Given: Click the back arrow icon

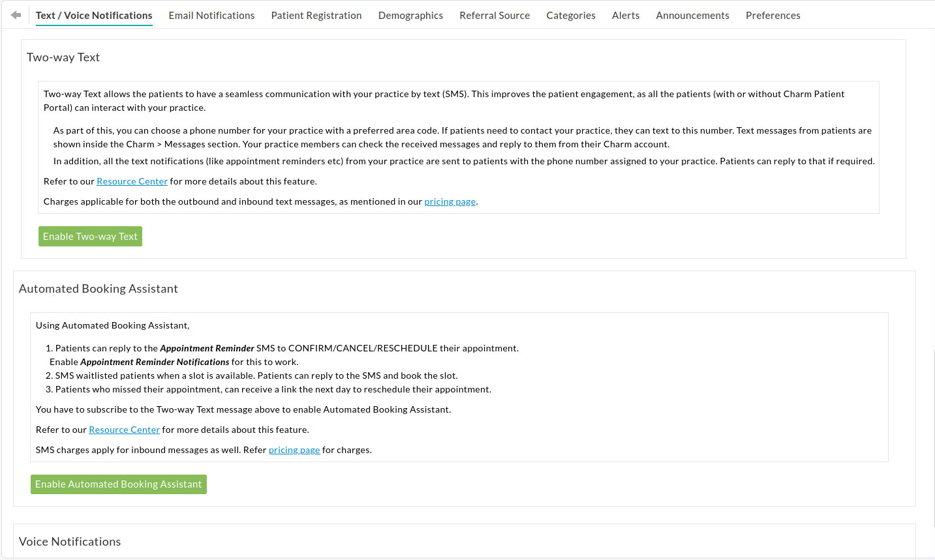Looking at the screenshot, I should (x=16, y=15).
